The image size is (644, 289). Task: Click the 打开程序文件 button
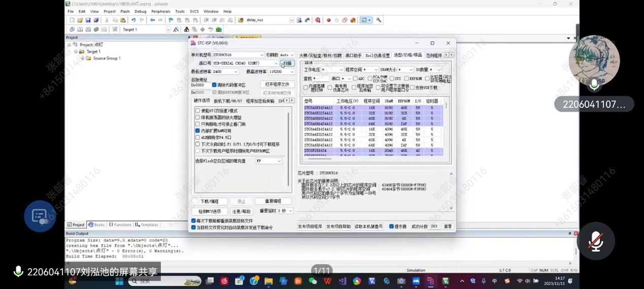pyautogui.click(x=277, y=85)
